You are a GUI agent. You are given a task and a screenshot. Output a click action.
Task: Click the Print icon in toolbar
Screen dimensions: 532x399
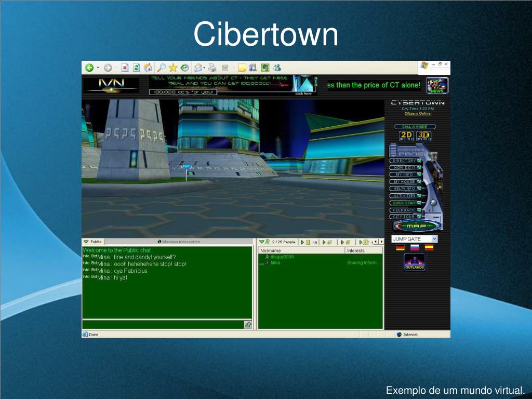pos(212,68)
